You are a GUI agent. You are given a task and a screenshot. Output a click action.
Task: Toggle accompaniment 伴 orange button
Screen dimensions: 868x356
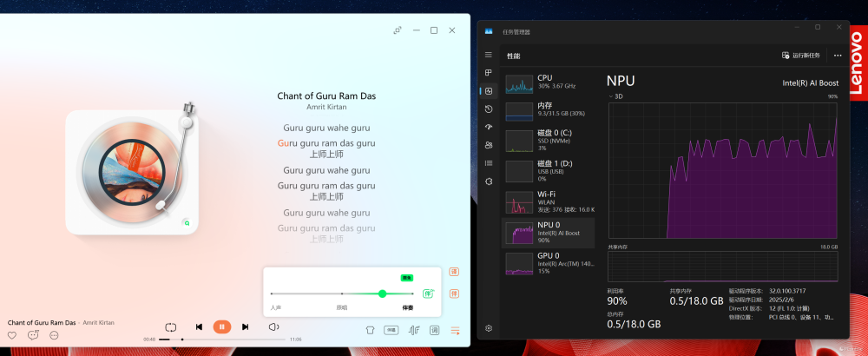[x=455, y=294]
